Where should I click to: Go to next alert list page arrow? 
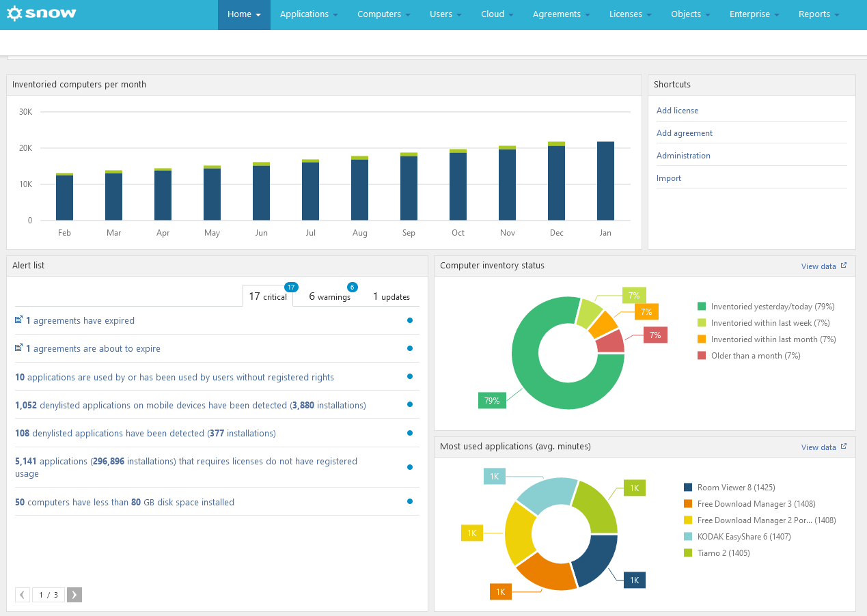click(74, 595)
